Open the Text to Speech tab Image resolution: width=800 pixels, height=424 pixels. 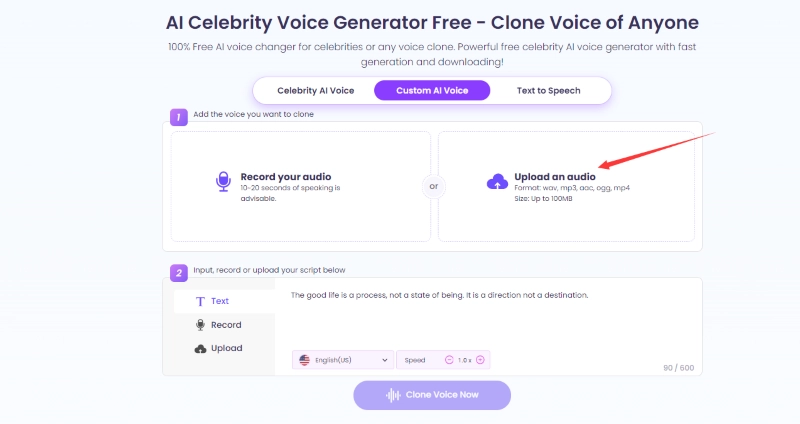click(x=548, y=91)
